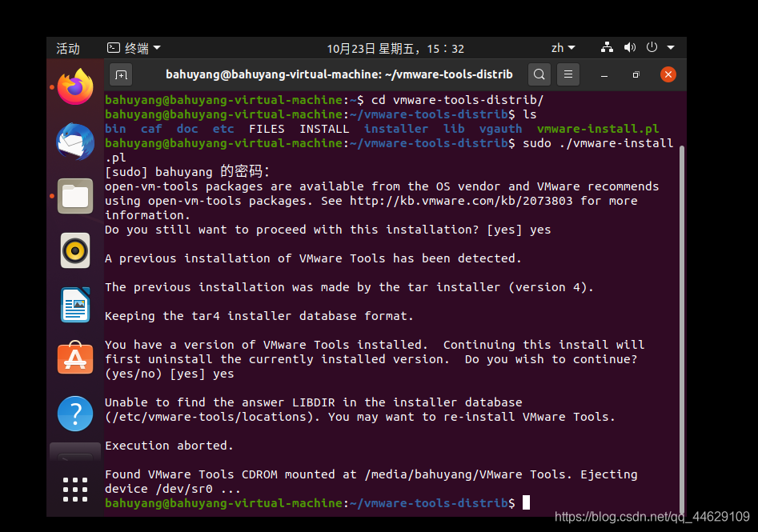Click the power icon in top bar
The width and height of the screenshot is (758, 532).
point(652,47)
